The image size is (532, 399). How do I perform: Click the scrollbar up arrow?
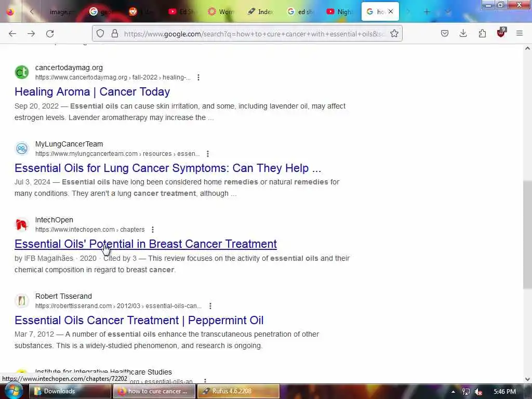click(x=527, y=48)
